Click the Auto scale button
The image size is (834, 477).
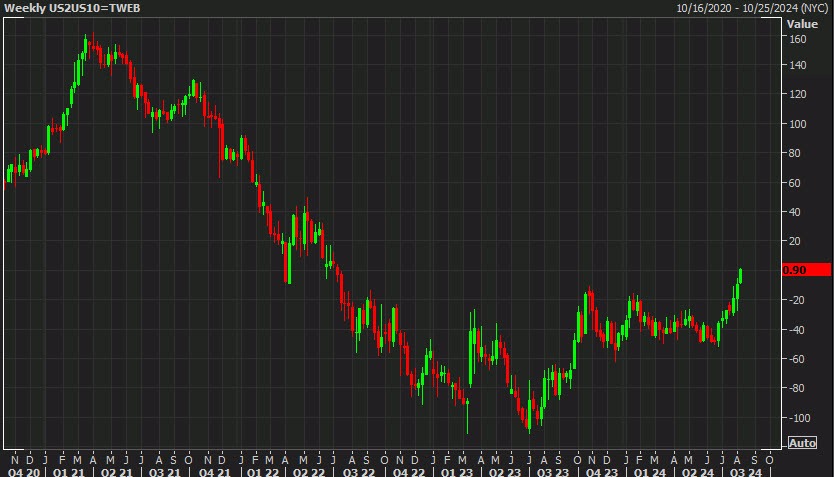802,443
